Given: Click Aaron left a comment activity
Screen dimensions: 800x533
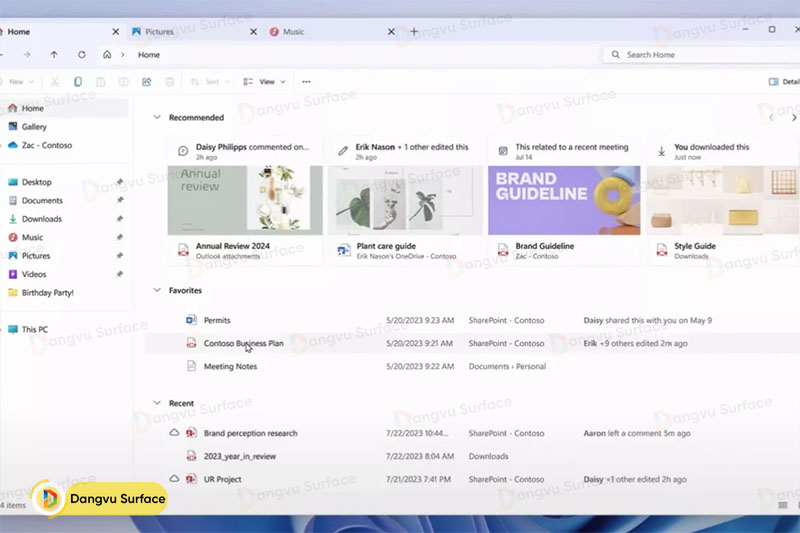Looking at the screenshot, I should [x=637, y=433].
